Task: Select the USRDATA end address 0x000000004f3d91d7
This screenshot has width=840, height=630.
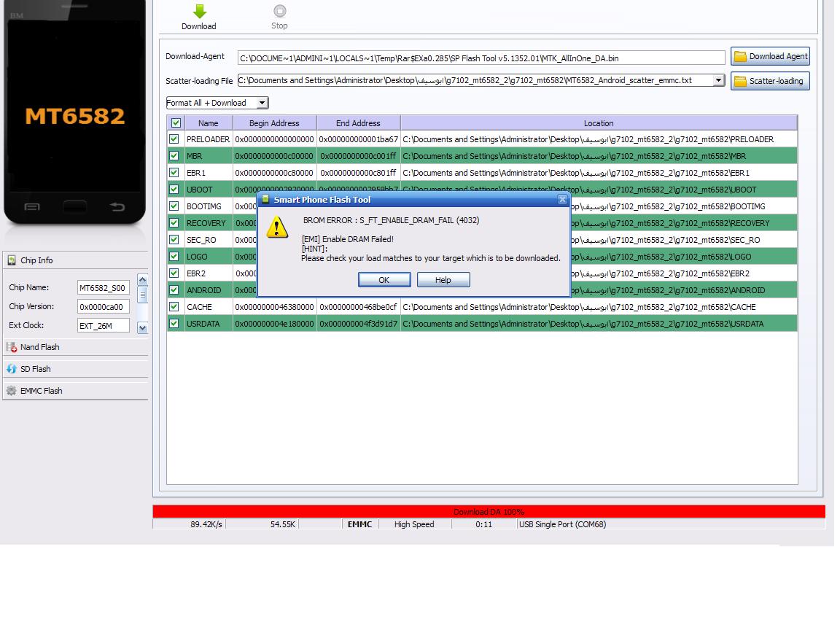Action: pos(359,324)
